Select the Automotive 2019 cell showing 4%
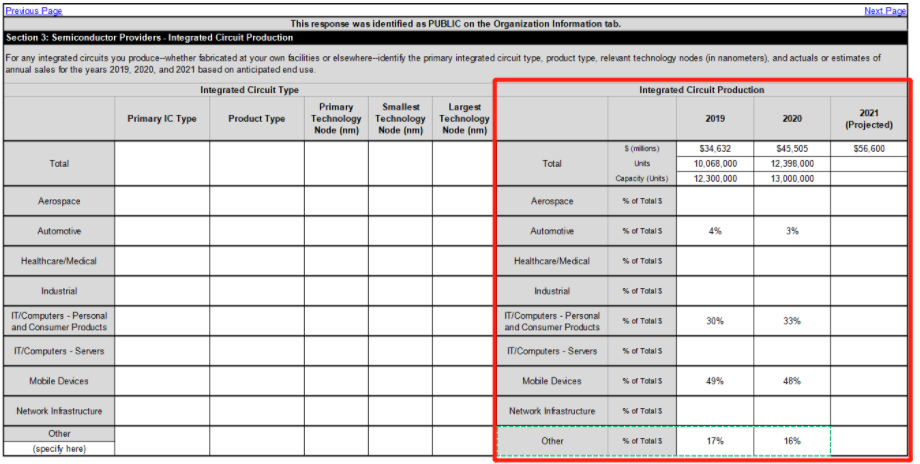This screenshot has height=464, width=920. (x=715, y=231)
